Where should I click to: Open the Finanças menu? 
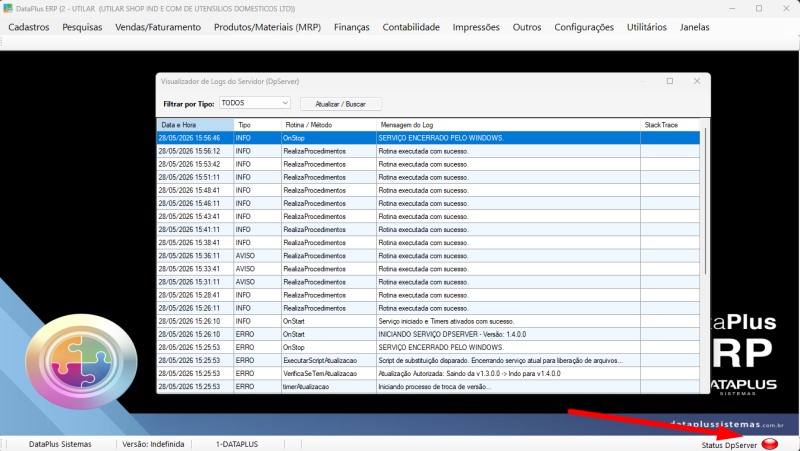(352, 27)
